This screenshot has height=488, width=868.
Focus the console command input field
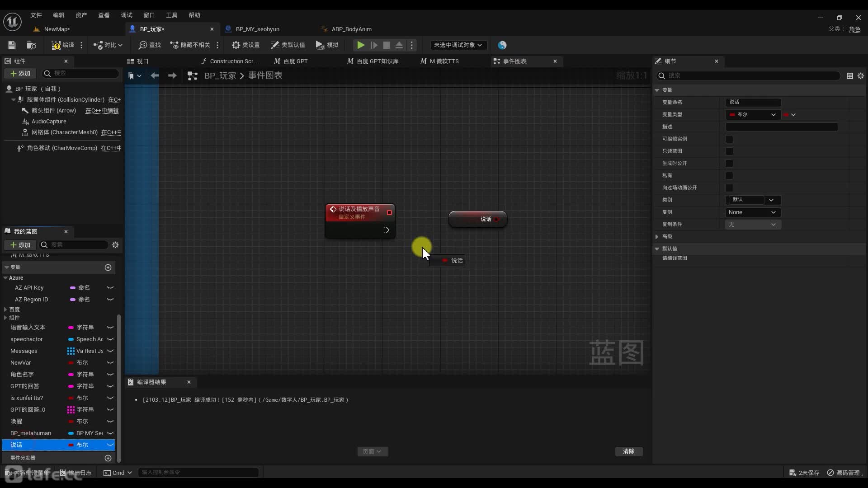[x=198, y=473]
